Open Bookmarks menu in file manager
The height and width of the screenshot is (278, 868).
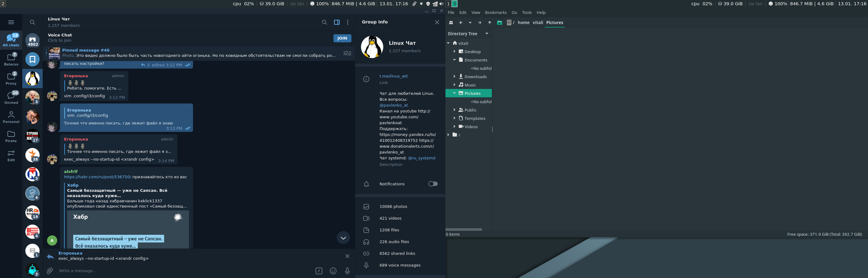point(496,12)
